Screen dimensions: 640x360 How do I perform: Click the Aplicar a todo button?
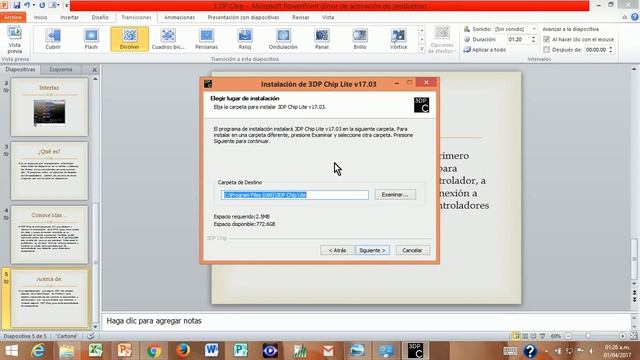[x=485, y=50]
